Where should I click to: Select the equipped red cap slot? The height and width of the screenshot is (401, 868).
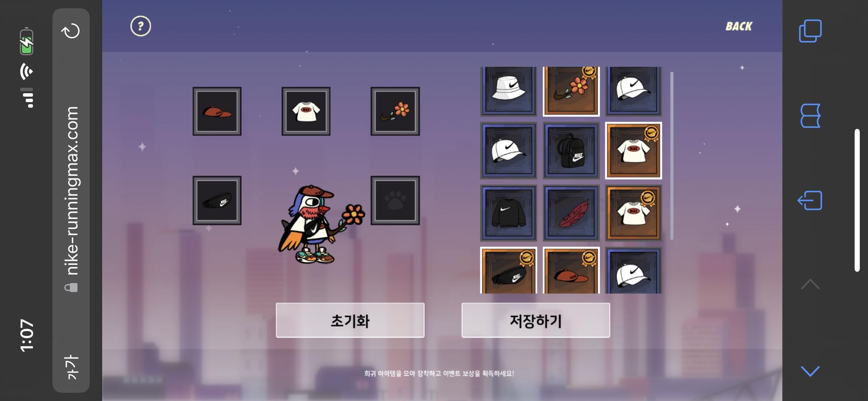click(x=217, y=112)
